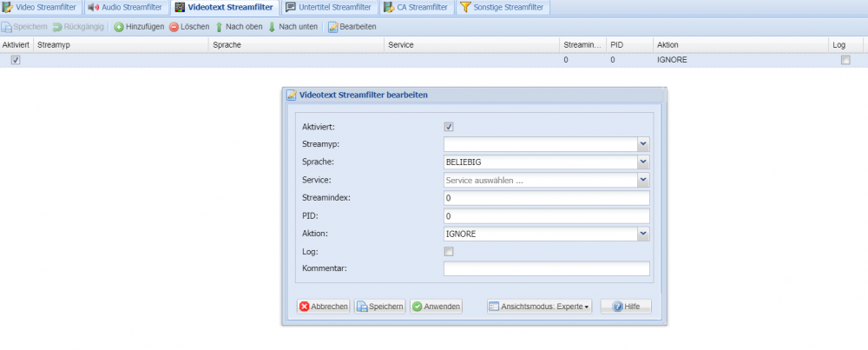Sort by the Aktion column header
The image size is (868, 350).
click(x=740, y=45)
